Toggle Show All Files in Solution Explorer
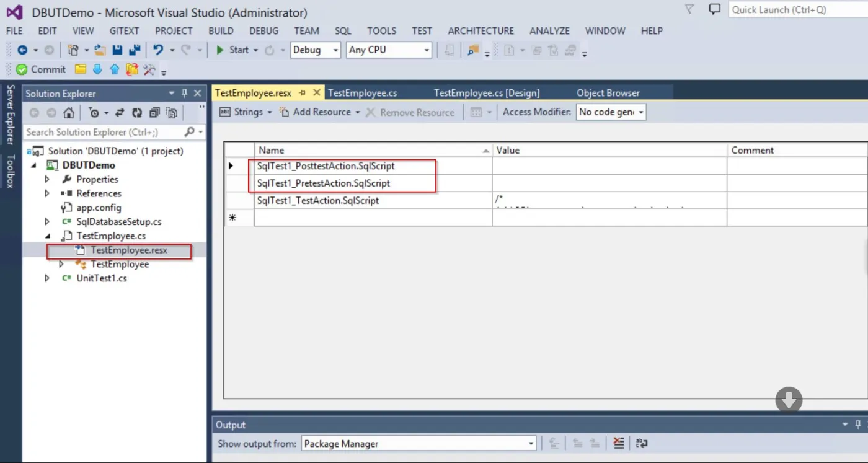This screenshot has height=463, width=868. (172, 113)
